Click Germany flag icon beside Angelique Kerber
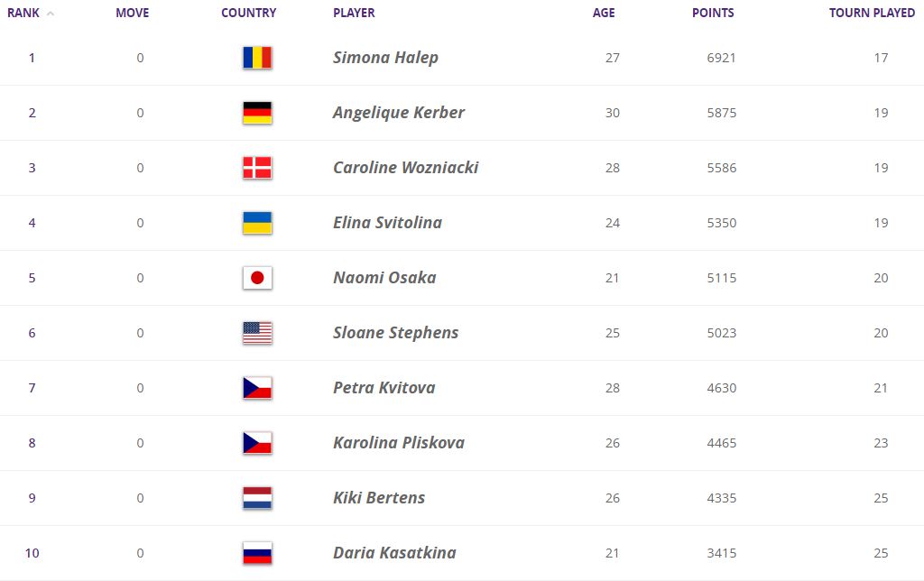This screenshot has width=924, height=581. pos(257,113)
